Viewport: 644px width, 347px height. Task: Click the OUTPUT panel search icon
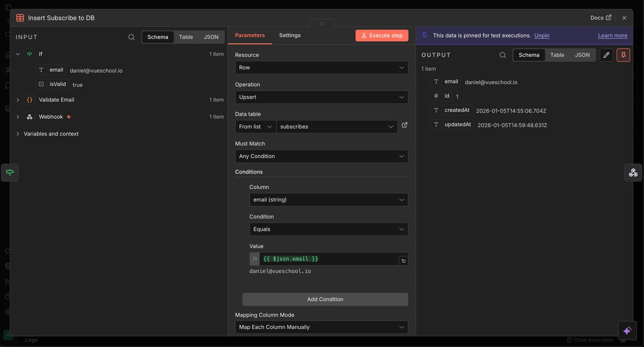pyautogui.click(x=503, y=55)
